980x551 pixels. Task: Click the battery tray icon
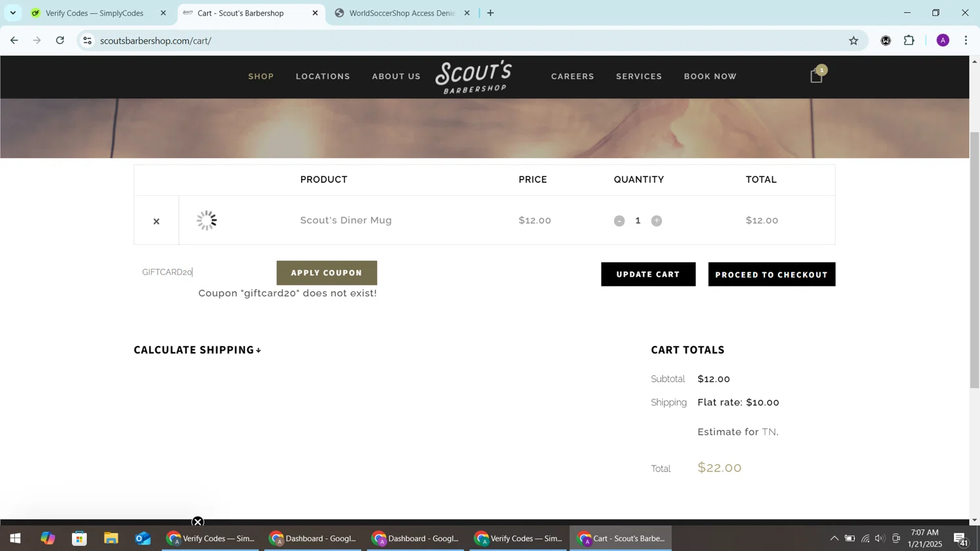click(850, 539)
